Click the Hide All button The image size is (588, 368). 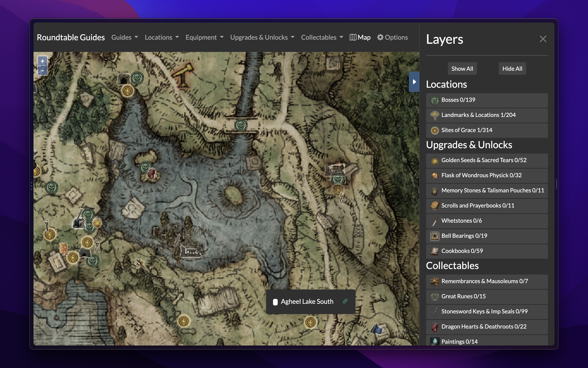tap(512, 69)
